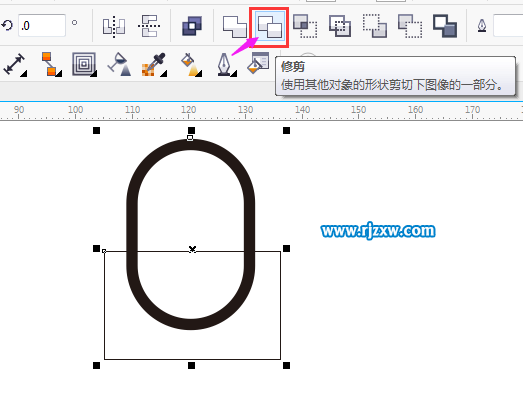Apply Back Minus Front shaping
The image size is (523, 393).
(410, 26)
